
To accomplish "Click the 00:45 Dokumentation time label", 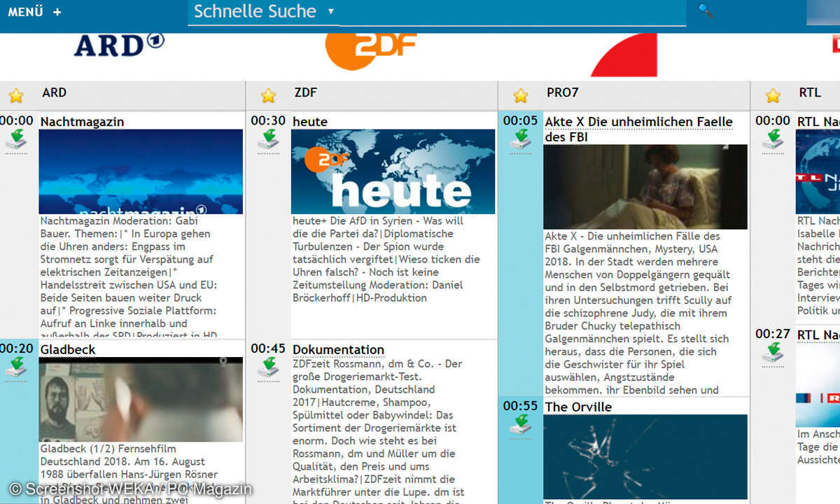I will 268,349.
